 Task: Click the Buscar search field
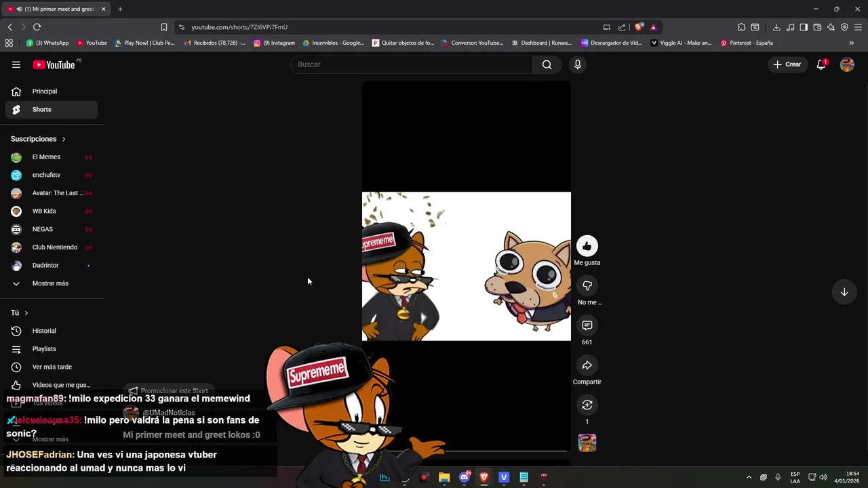pos(412,64)
